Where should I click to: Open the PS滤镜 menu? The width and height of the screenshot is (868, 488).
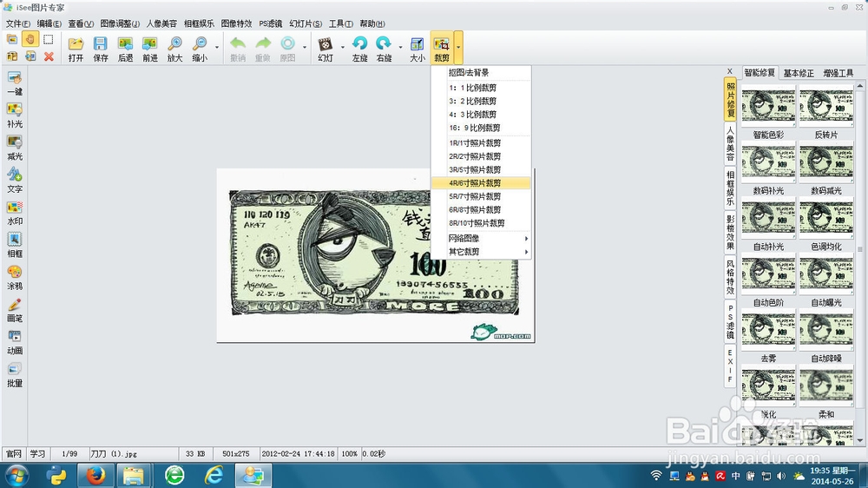pyautogui.click(x=270, y=23)
